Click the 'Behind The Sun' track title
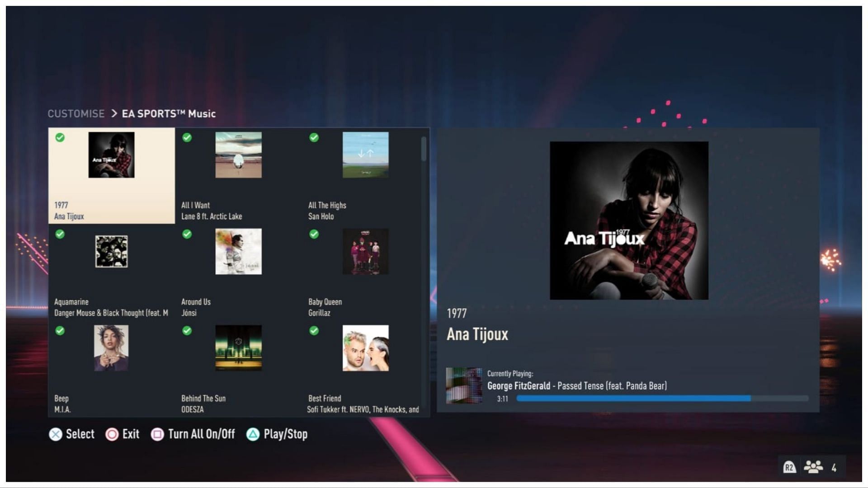This screenshot has height=488, width=868. click(x=203, y=399)
